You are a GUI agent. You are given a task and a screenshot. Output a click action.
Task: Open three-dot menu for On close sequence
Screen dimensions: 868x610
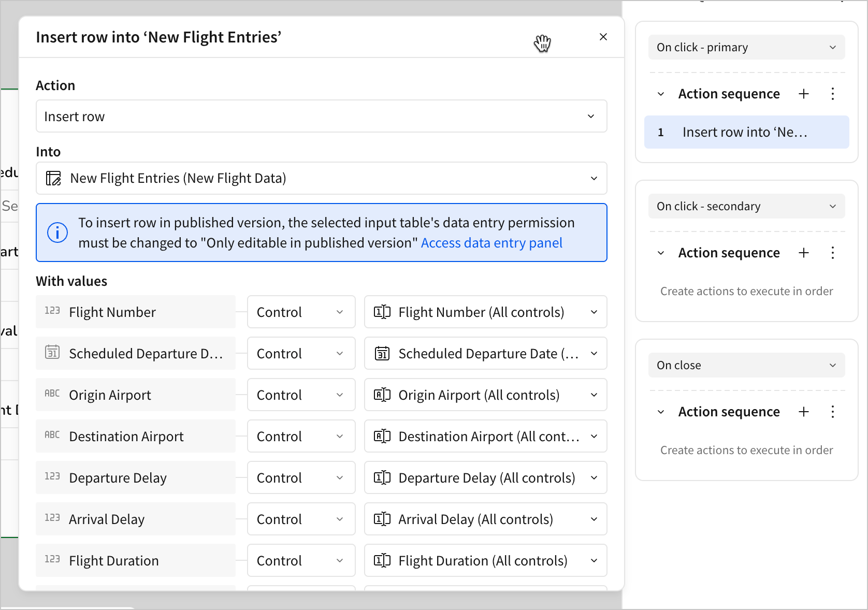click(x=832, y=412)
